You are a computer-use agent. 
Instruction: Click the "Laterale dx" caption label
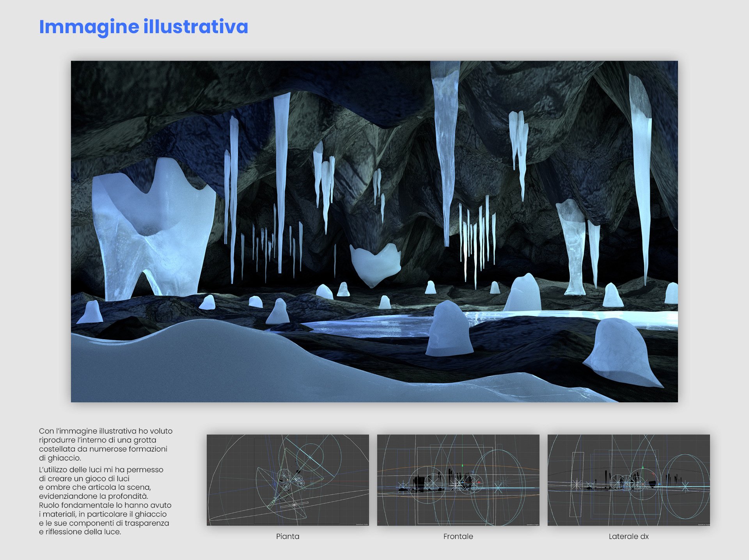click(628, 536)
